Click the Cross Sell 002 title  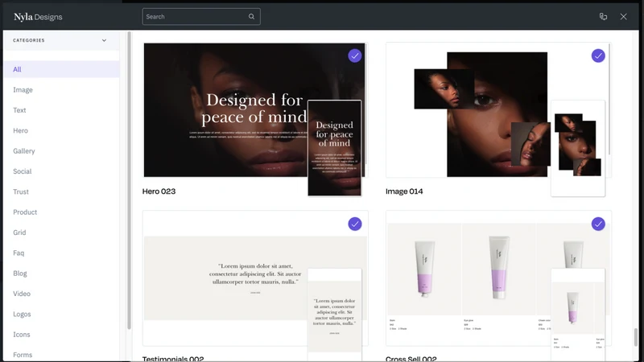click(411, 359)
